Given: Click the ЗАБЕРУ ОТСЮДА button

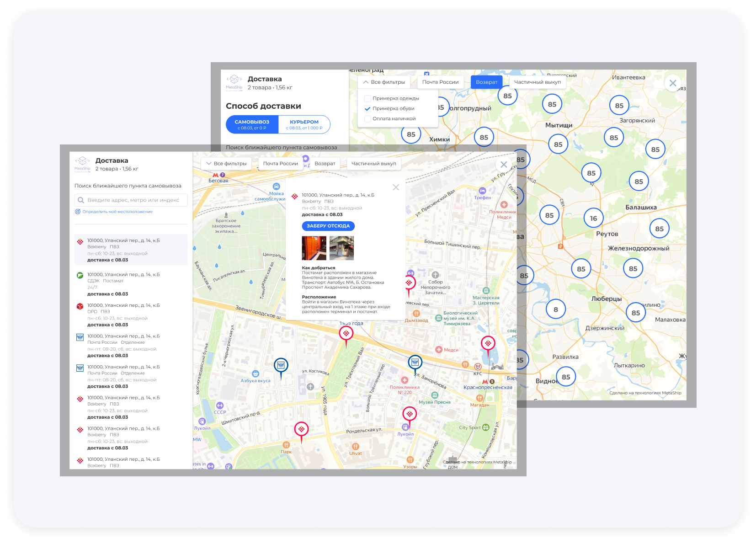Looking at the screenshot, I should (x=328, y=226).
